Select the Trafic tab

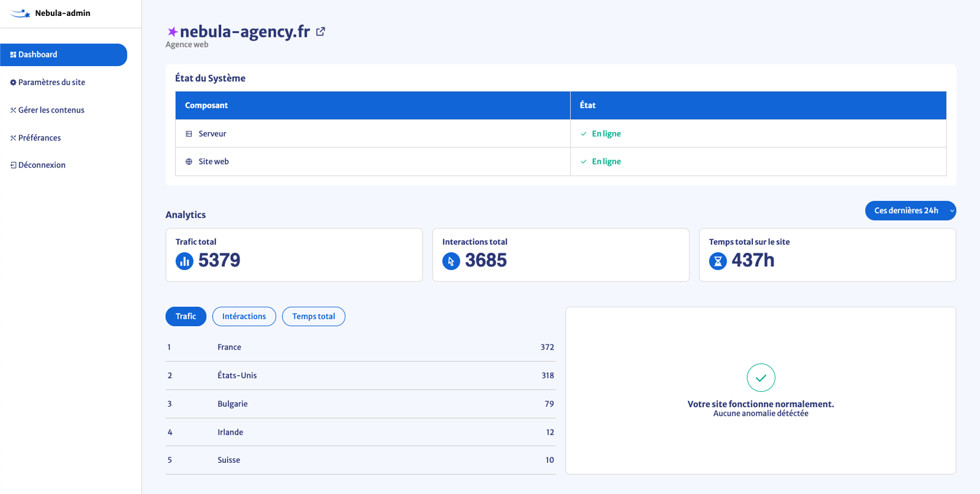[x=186, y=316]
